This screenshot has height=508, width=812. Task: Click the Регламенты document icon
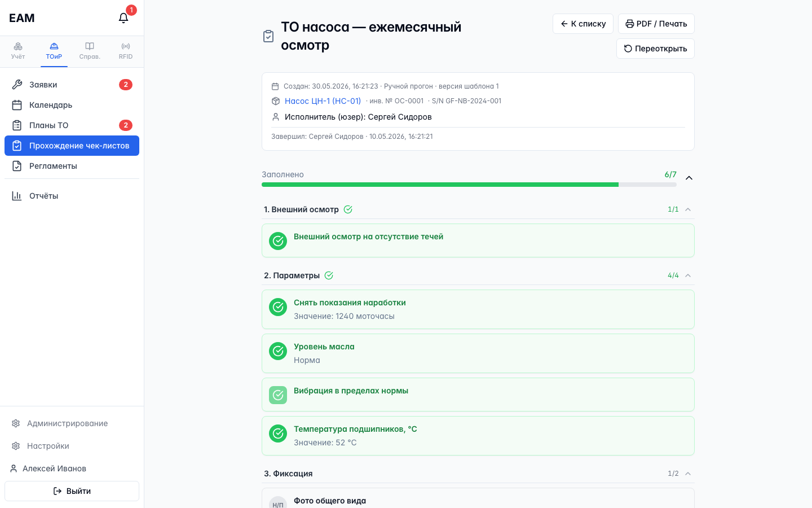point(17,166)
